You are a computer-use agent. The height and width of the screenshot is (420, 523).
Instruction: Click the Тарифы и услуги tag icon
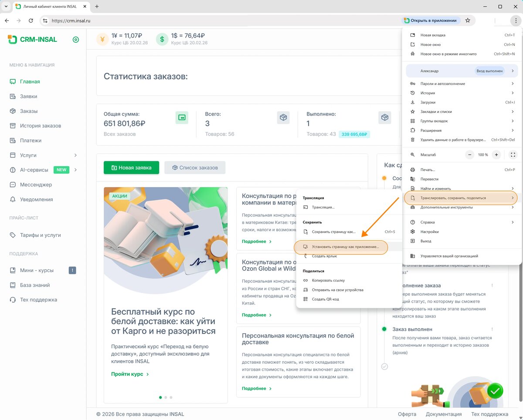13,235
